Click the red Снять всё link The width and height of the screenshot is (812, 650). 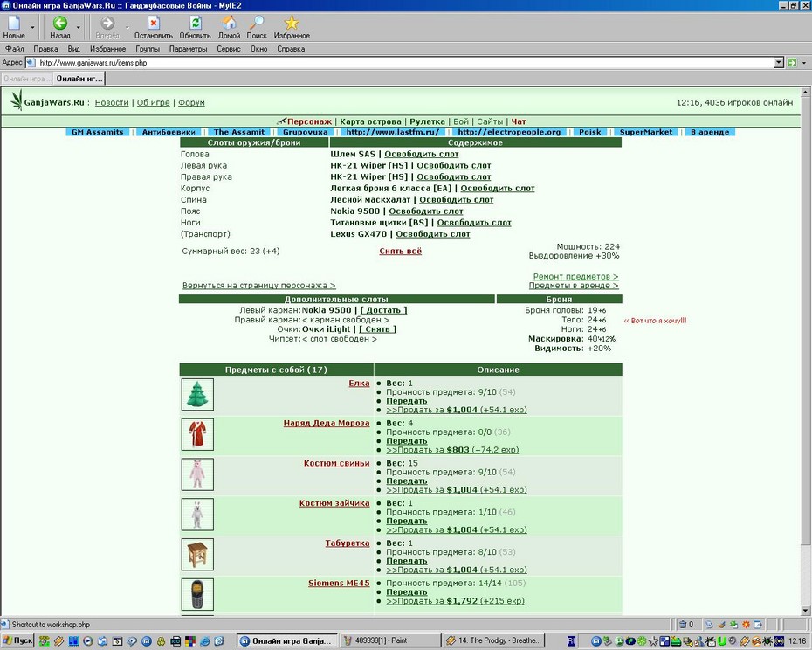[400, 251]
